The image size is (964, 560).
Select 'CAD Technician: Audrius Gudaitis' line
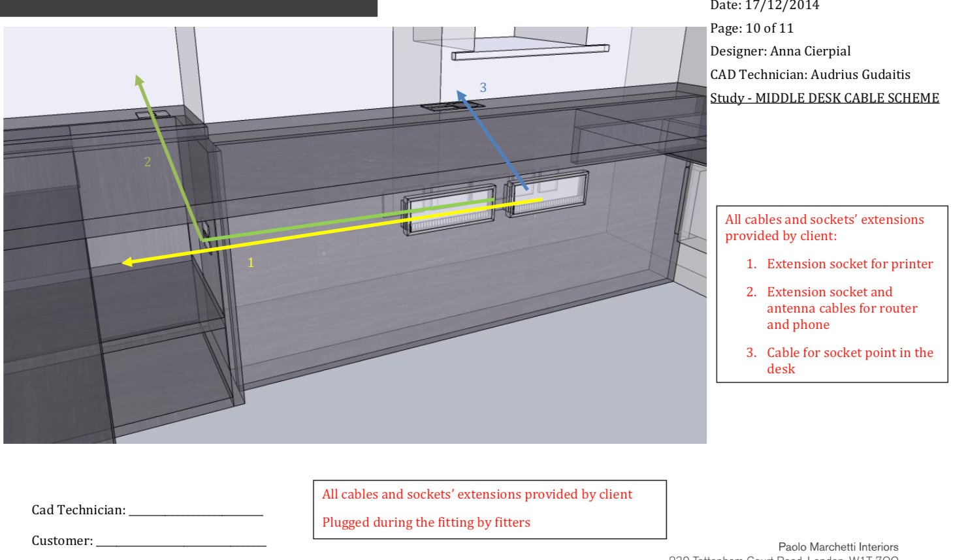tap(810, 74)
